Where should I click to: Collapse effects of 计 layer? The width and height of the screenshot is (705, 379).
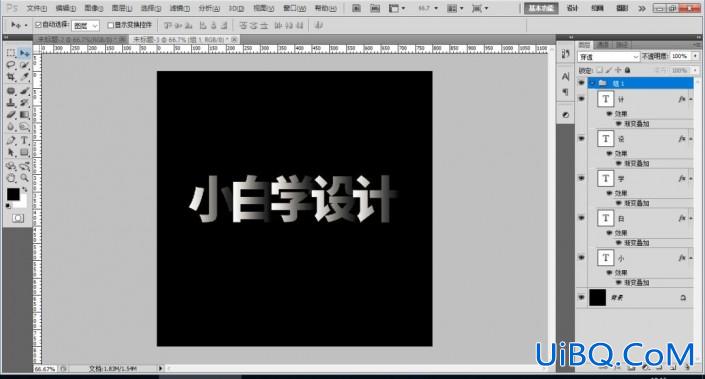pos(690,99)
